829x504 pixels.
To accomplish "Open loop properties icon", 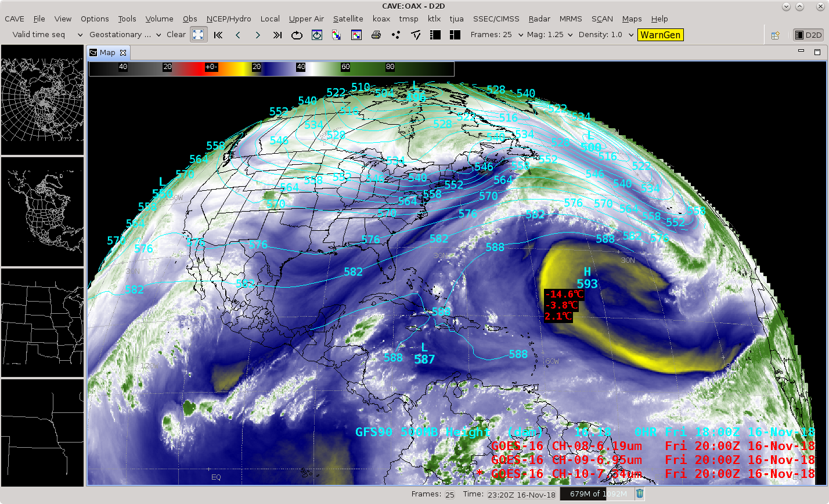I will click(x=317, y=35).
